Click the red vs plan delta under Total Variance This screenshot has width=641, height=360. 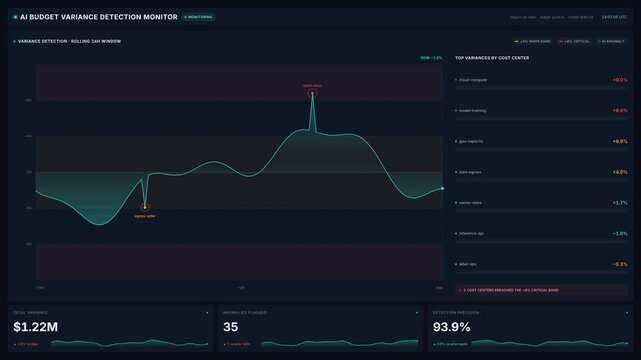[27, 344]
